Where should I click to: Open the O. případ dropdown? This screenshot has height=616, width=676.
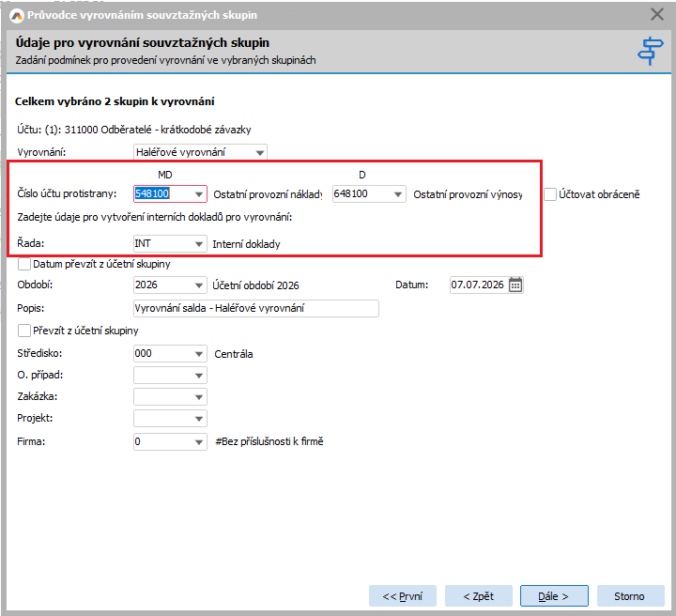click(x=199, y=376)
